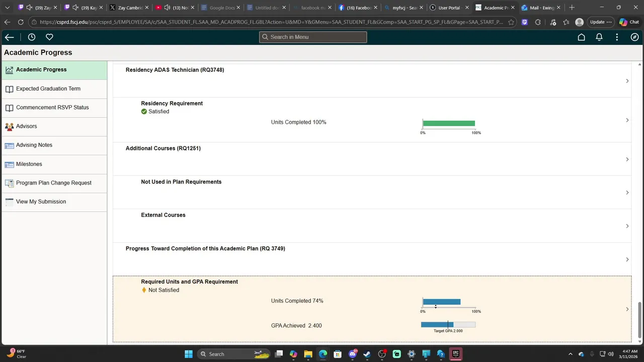This screenshot has height=362, width=644.
Task: Click the Advisors people icon
Action: pos(9,127)
